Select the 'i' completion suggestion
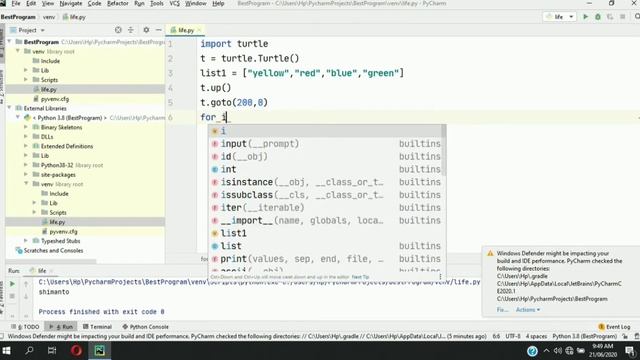This screenshot has height=360, width=640. pos(325,131)
